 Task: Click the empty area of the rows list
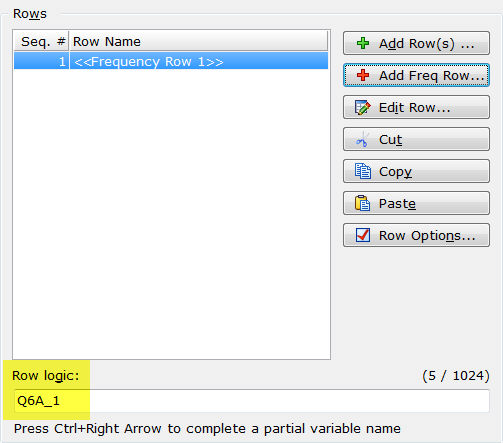[x=171, y=213]
